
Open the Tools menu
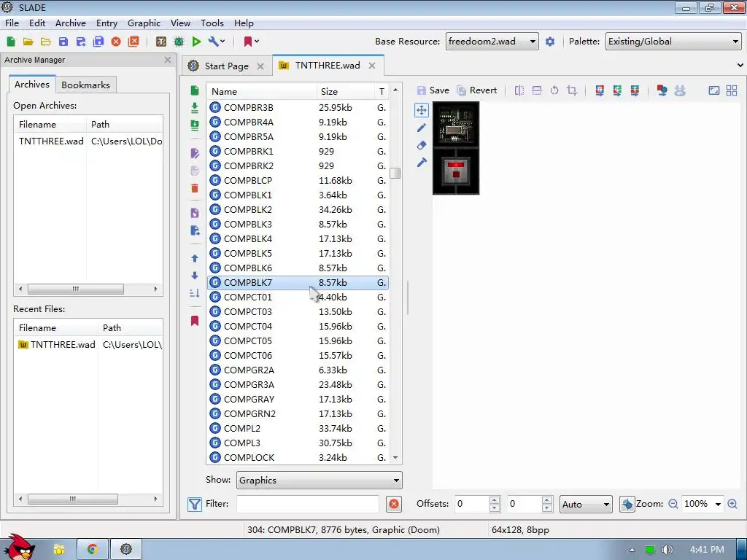pos(212,23)
